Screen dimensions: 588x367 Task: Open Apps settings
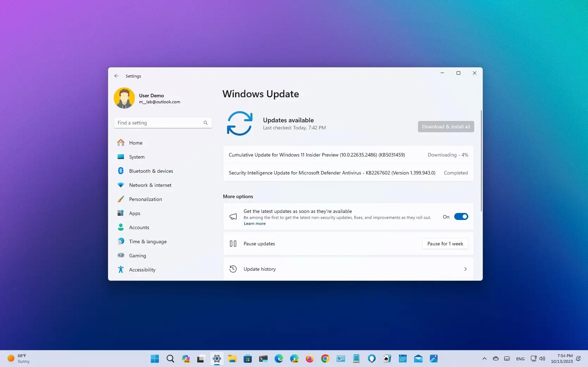pos(163,213)
